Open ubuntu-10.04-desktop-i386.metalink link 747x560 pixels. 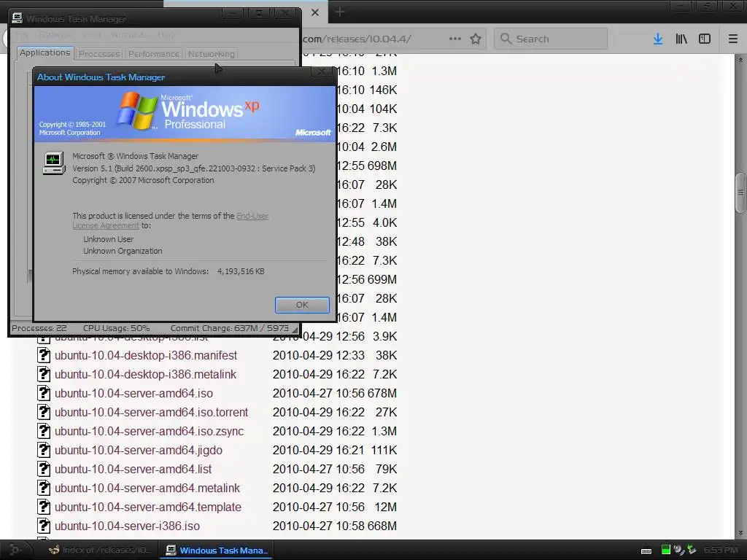[145, 374]
